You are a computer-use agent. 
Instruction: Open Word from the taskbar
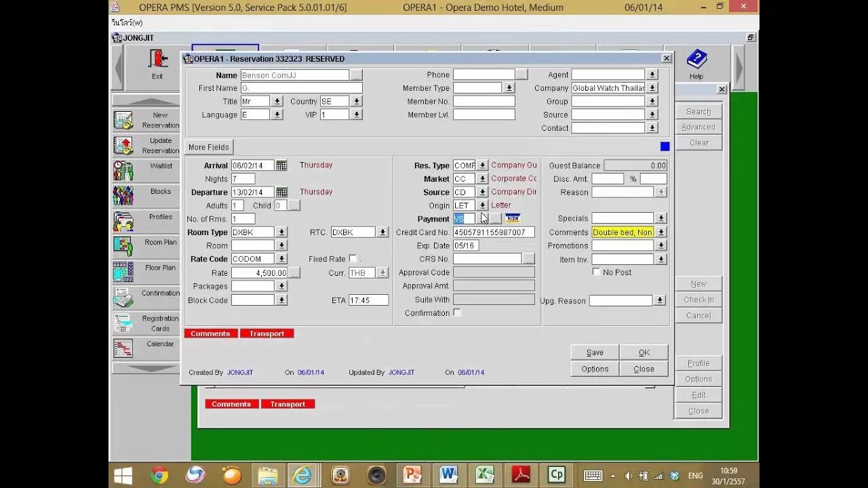(448, 475)
